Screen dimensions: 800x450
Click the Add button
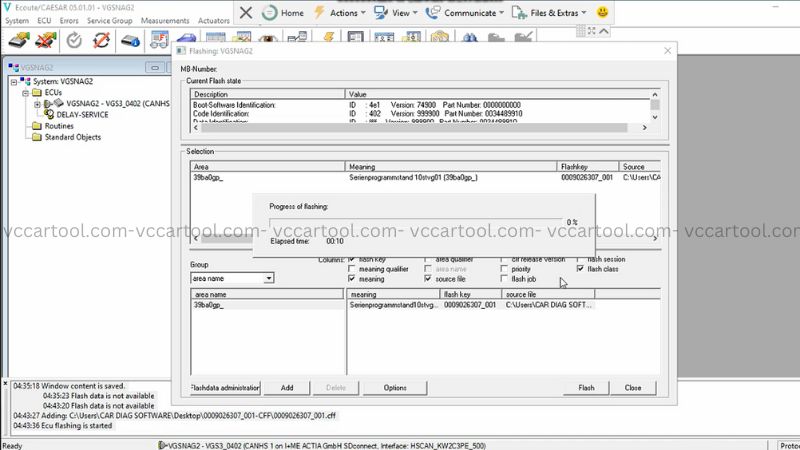pos(287,388)
